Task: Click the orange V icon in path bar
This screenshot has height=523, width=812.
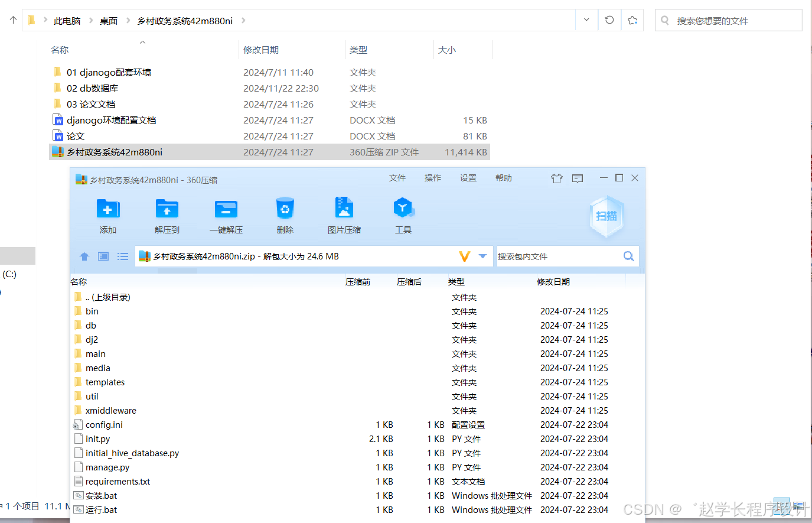Action: coord(465,256)
